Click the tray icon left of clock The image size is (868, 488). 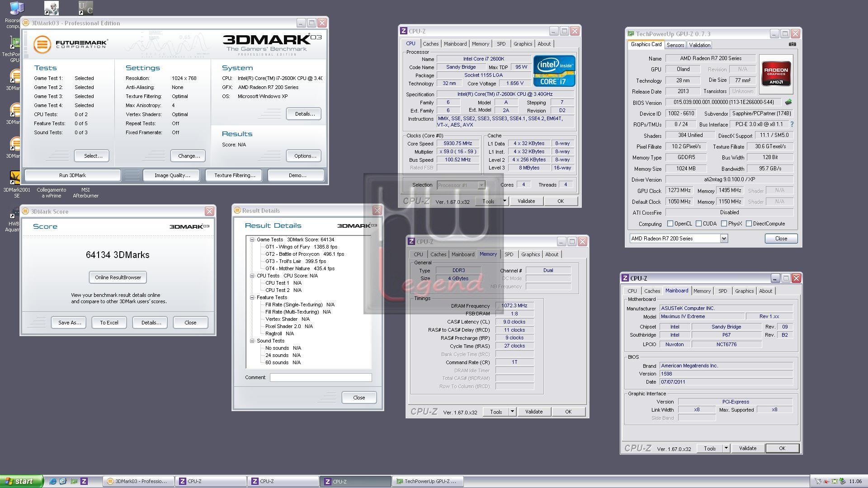point(842,481)
